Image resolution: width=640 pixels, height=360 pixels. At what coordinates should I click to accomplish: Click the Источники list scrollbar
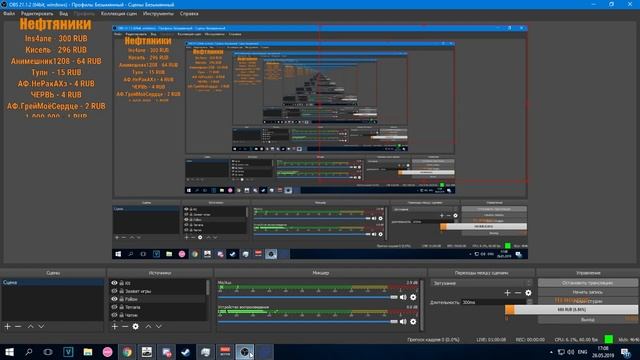tap(208, 288)
